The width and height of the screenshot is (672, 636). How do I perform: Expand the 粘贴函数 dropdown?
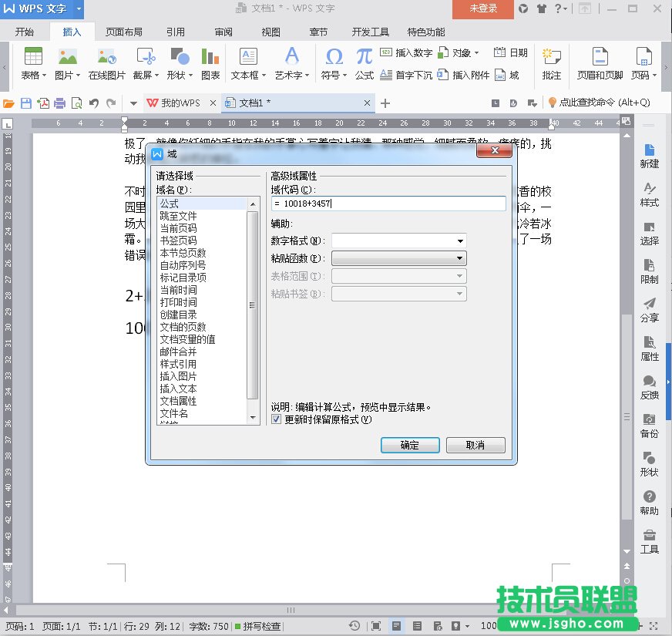460,258
